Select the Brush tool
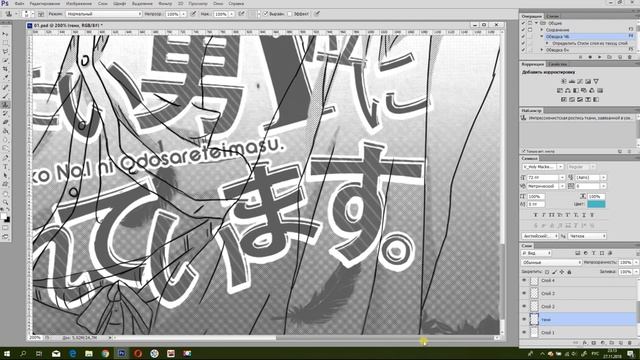Image resolution: width=640 pixels, height=360 pixels. [5, 96]
